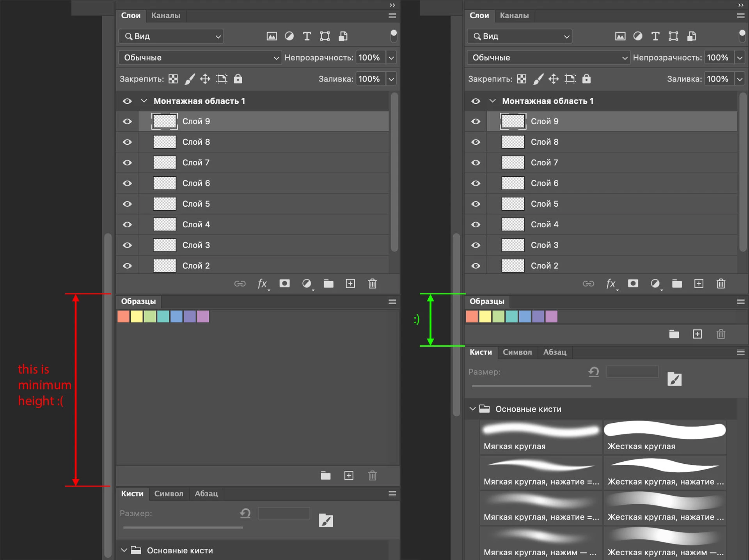This screenshot has height=560, width=749.
Task: Hide Слой 7 in the left Layers panel
Action: (127, 163)
